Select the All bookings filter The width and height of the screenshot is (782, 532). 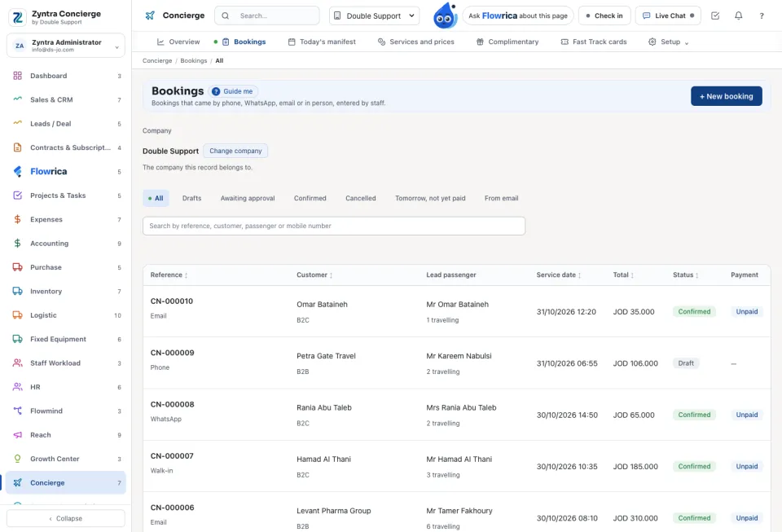click(156, 199)
